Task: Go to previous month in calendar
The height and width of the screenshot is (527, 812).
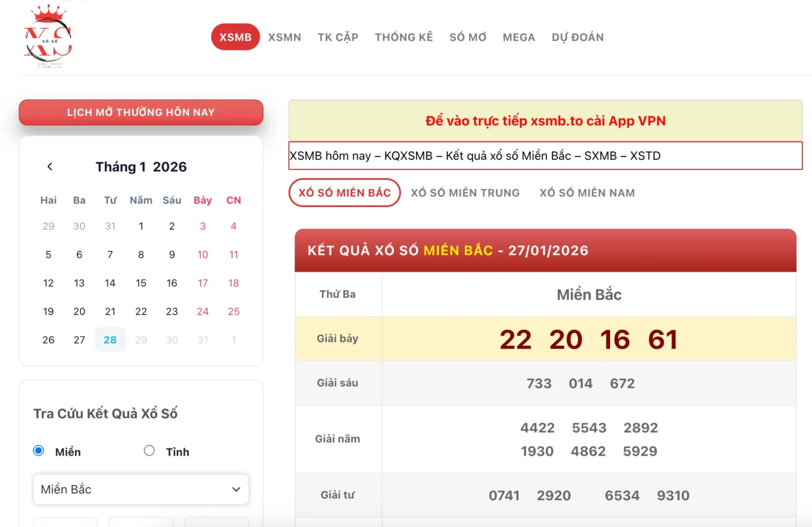Action: coord(50,167)
